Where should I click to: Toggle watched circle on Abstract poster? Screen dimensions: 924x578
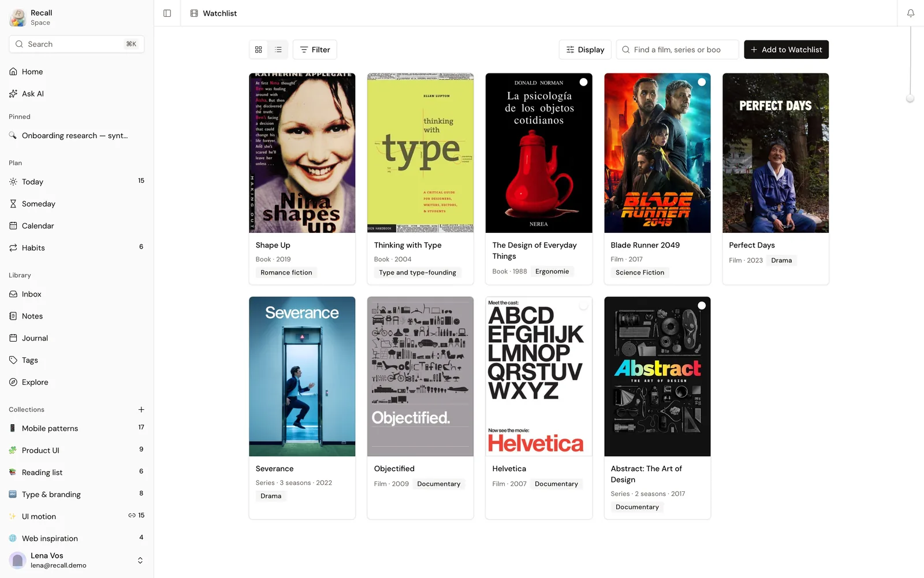point(702,306)
